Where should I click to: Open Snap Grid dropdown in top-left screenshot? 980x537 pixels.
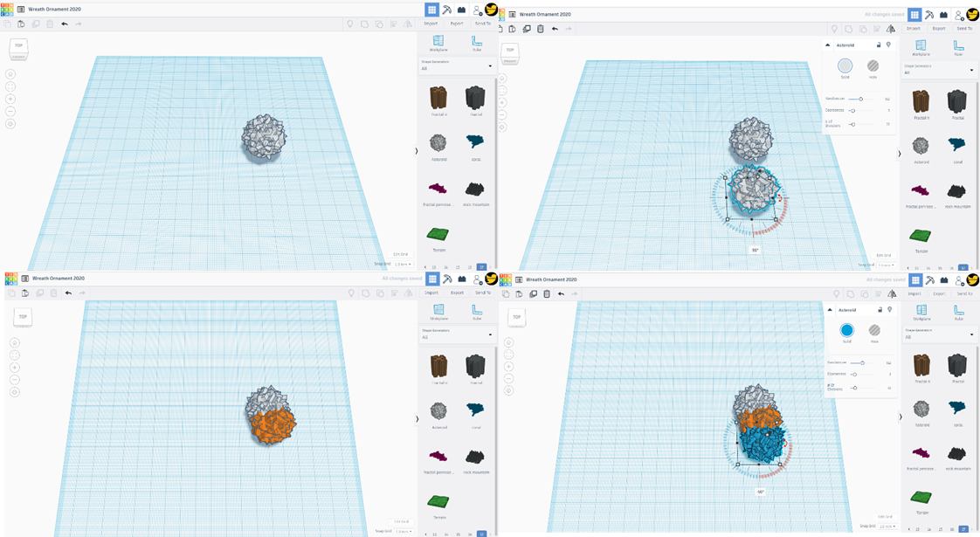pyautogui.click(x=404, y=265)
